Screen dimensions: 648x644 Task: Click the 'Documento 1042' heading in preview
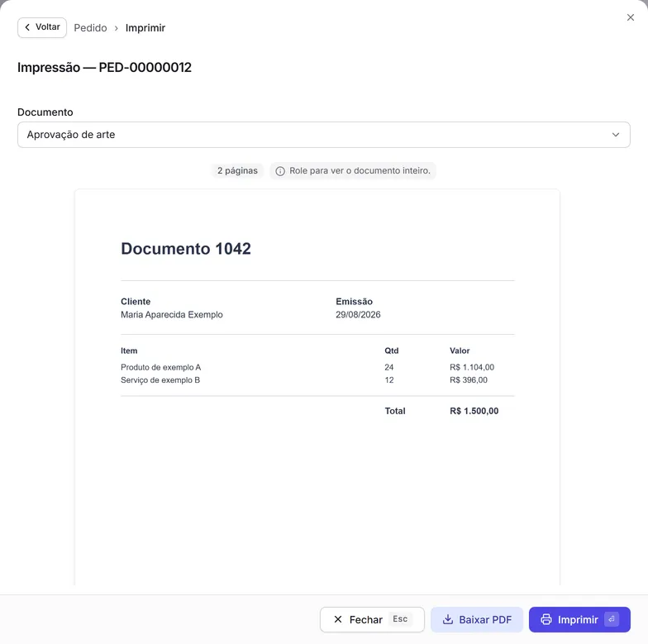coord(185,248)
